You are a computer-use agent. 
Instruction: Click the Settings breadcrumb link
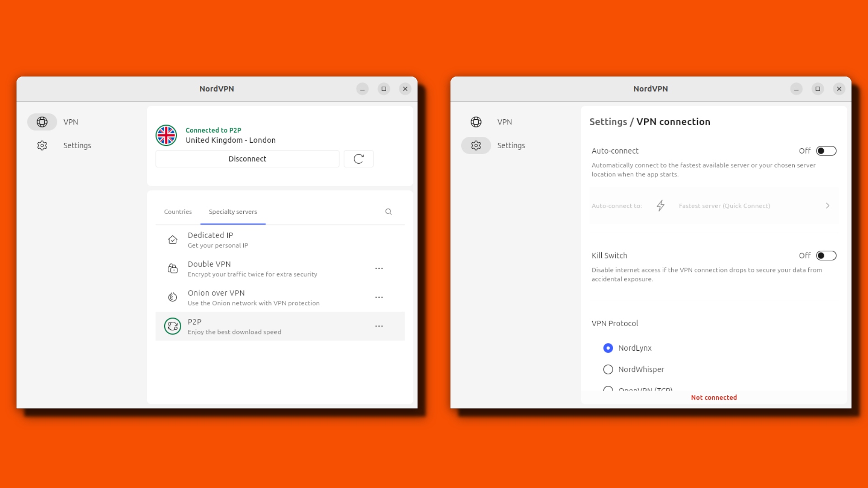click(x=608, y=122)
